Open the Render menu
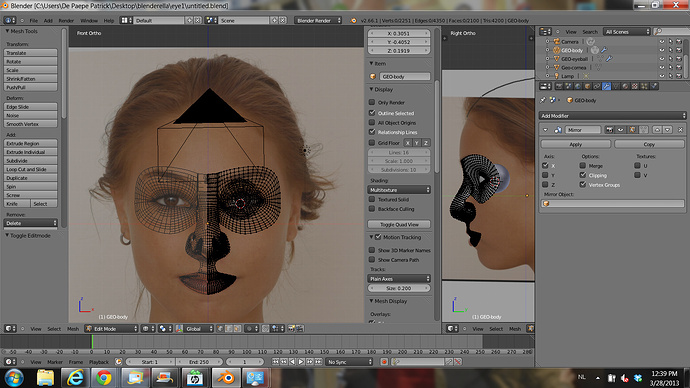Viewport: 690px width, 388px height. pos(66,21)
